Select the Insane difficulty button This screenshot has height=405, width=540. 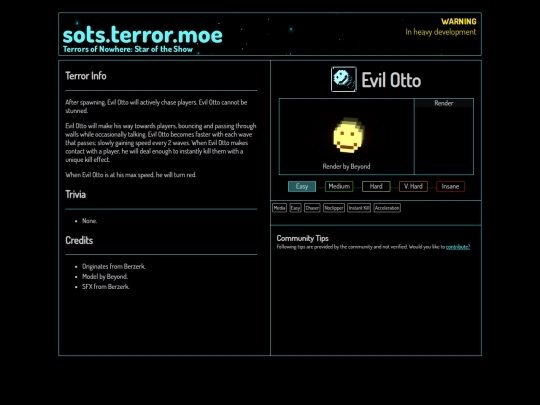(x=450, y=186)
